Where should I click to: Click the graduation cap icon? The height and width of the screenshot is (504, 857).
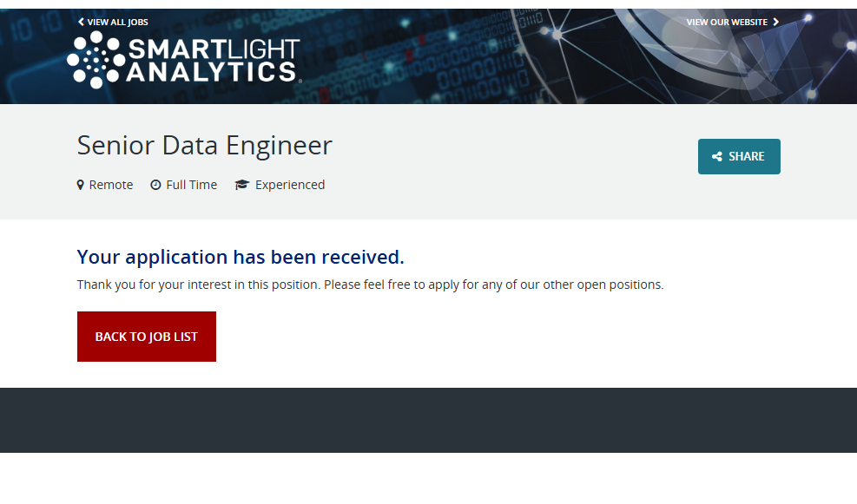(x=242, y=185)
